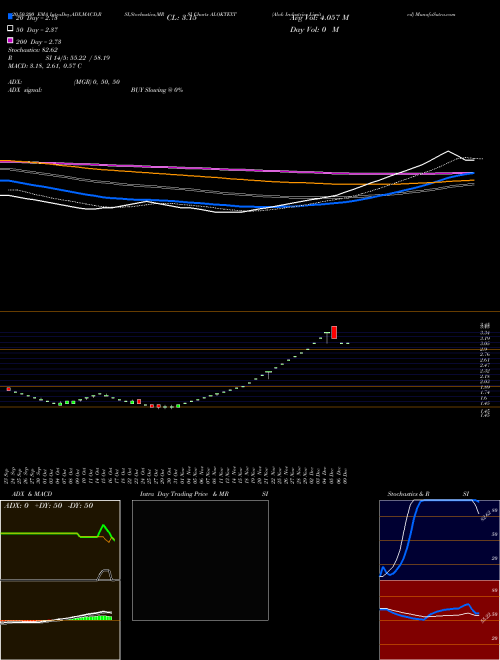Click the 'Stochastics: 82.62' readout
The image size is (500, 660).
(33, 50)
